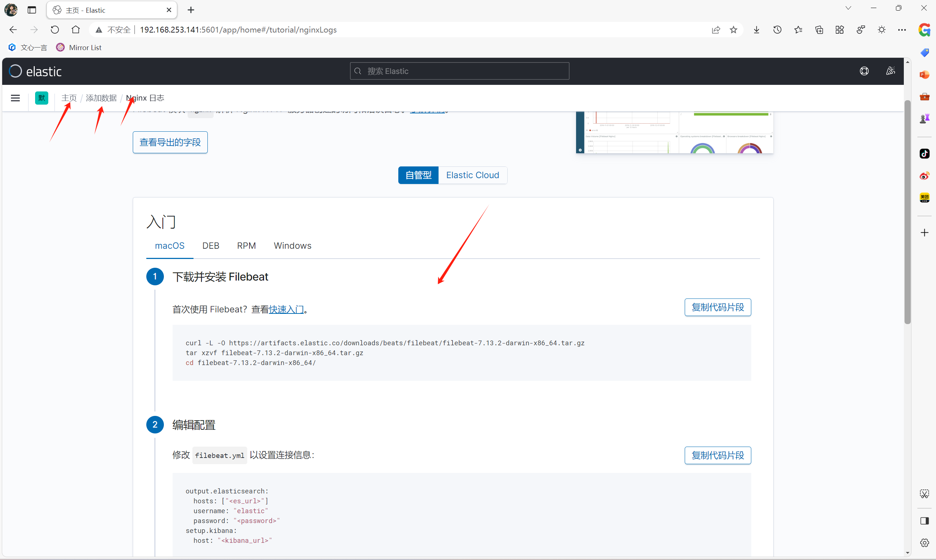This screenshot has height=560, width=936.
Task: Go to 添加数据 breadcrumb
Action: point(101,98)
